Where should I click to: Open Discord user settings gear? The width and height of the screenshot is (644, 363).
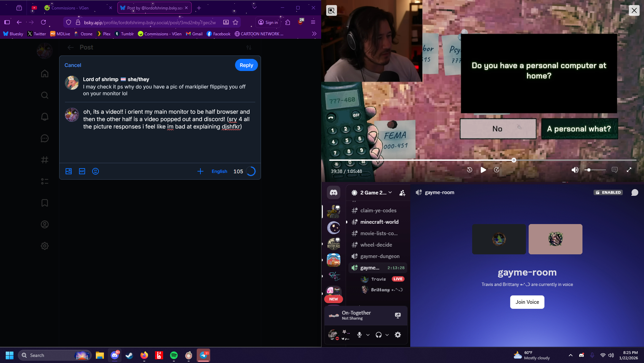click(x=398, y=335)
